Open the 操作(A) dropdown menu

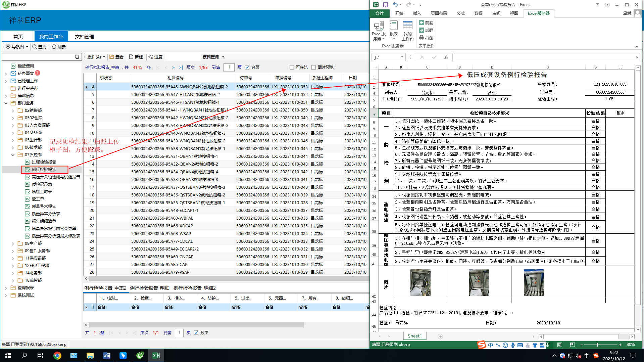96,57
